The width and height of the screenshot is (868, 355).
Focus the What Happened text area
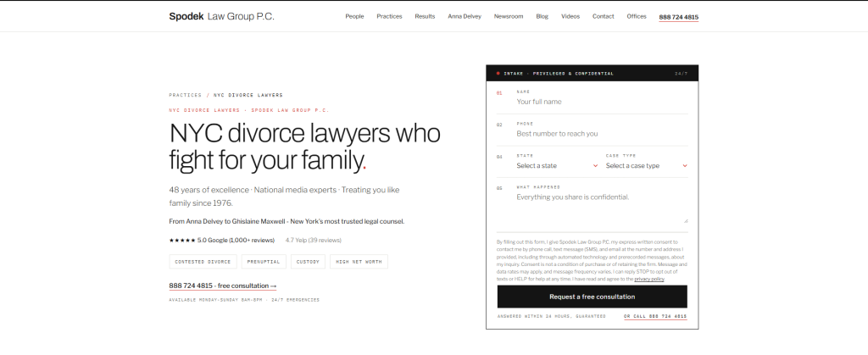click(602, 208)
